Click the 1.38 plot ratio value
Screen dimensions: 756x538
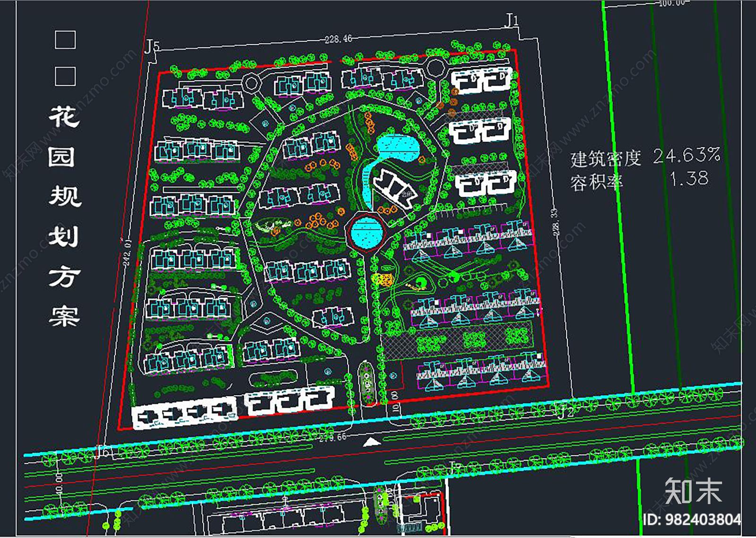pyautogui.click(x=689, y=178)
